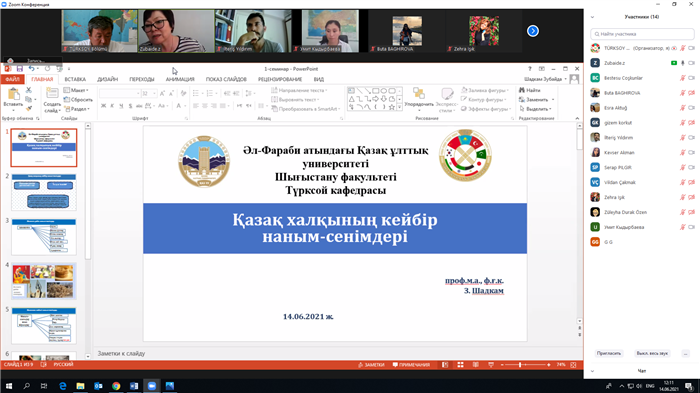Screen dimensions: 700x393
Task: Click Пригласить button in participants panel
Action: pos(608,353)
